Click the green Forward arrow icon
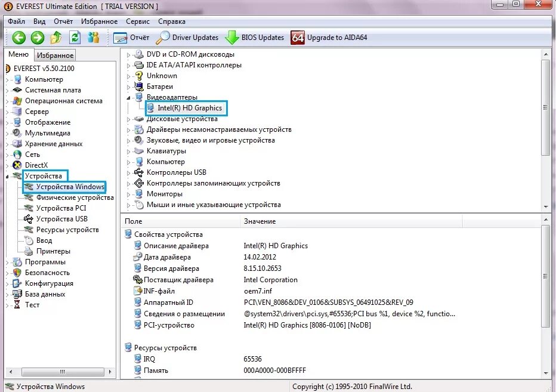This screenshot has width=556, height=392. 37,37
